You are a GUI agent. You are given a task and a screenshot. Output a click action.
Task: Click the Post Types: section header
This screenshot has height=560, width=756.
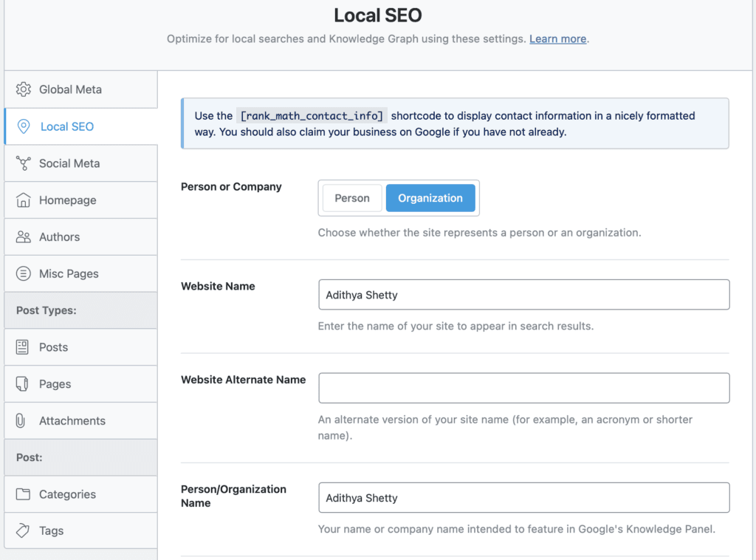click(81, 310)
